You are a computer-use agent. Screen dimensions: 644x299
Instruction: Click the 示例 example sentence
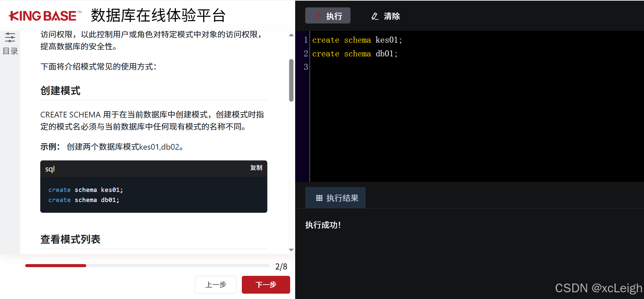pos(112,147)
